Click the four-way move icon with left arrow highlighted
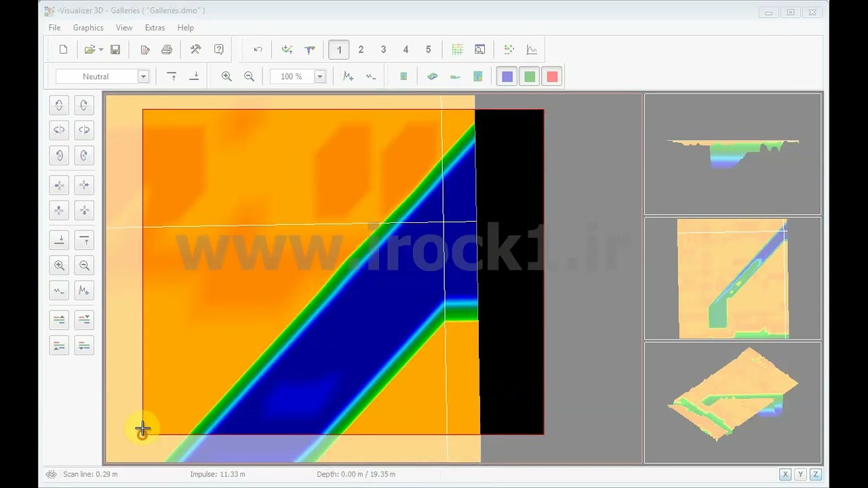The width and height of the screenshot is (868, 488). [59, 185]
